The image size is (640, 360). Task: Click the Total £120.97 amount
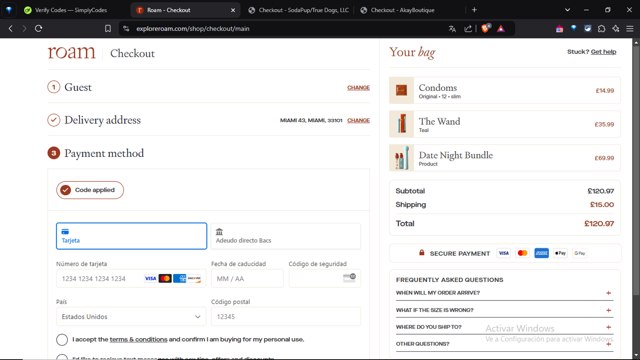599,224
